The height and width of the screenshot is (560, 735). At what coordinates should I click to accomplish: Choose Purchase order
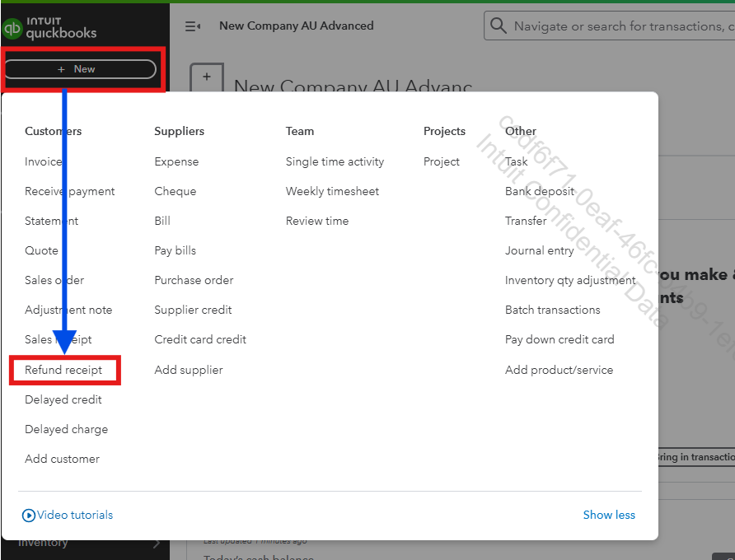(x=194, y=280)
